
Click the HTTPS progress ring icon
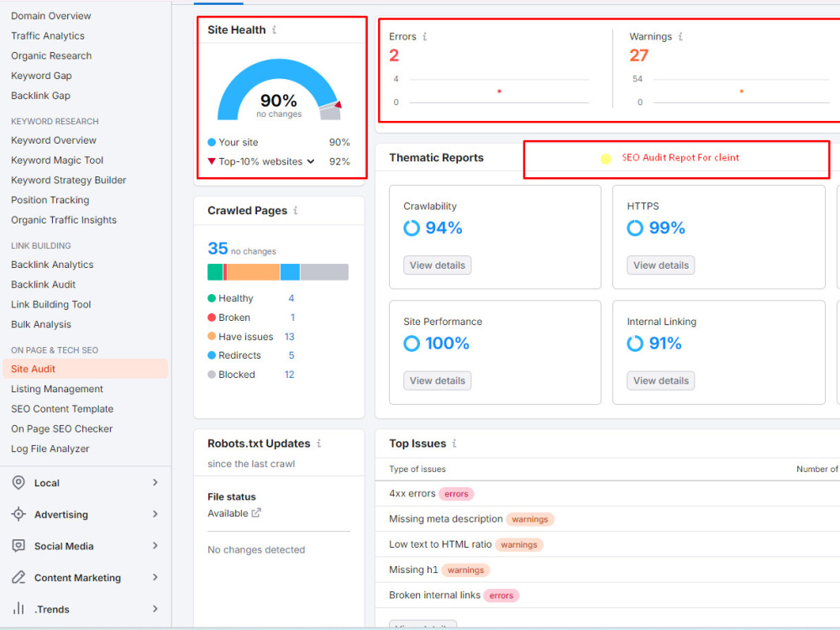click(x=635, y=228)
